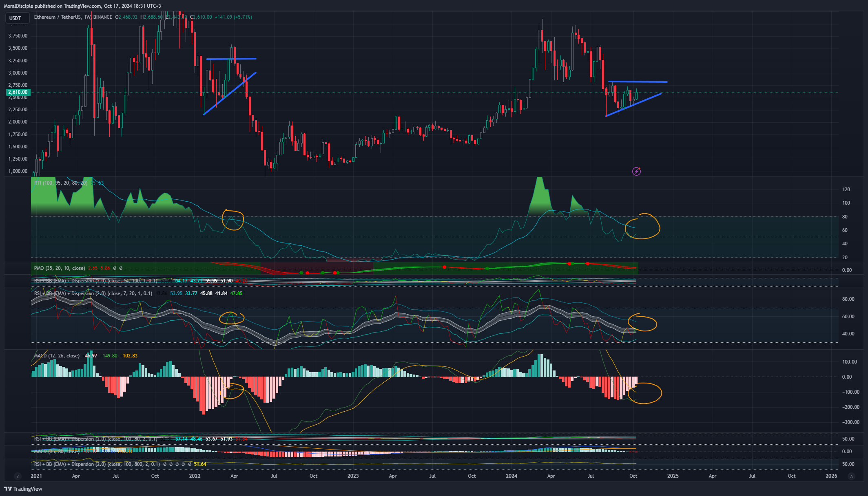The image size is (868, 496).
Task: Click the MACD -149.80 green value
Action: pos(109,356)
